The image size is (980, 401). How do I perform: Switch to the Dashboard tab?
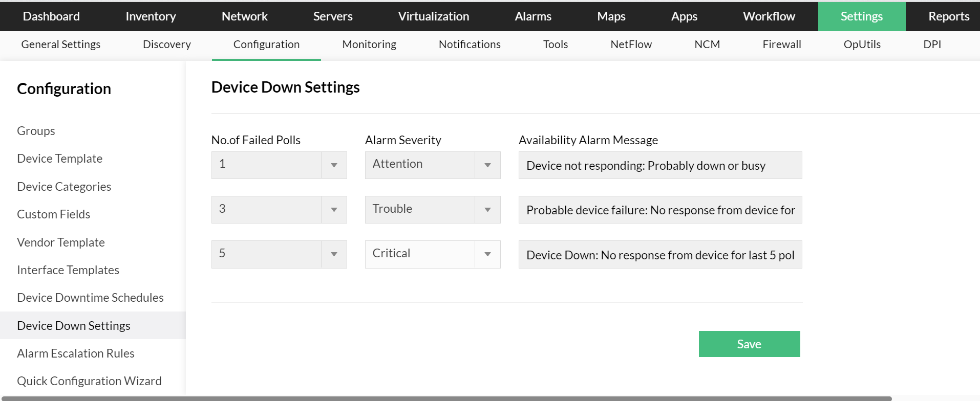tap(51, 16)
